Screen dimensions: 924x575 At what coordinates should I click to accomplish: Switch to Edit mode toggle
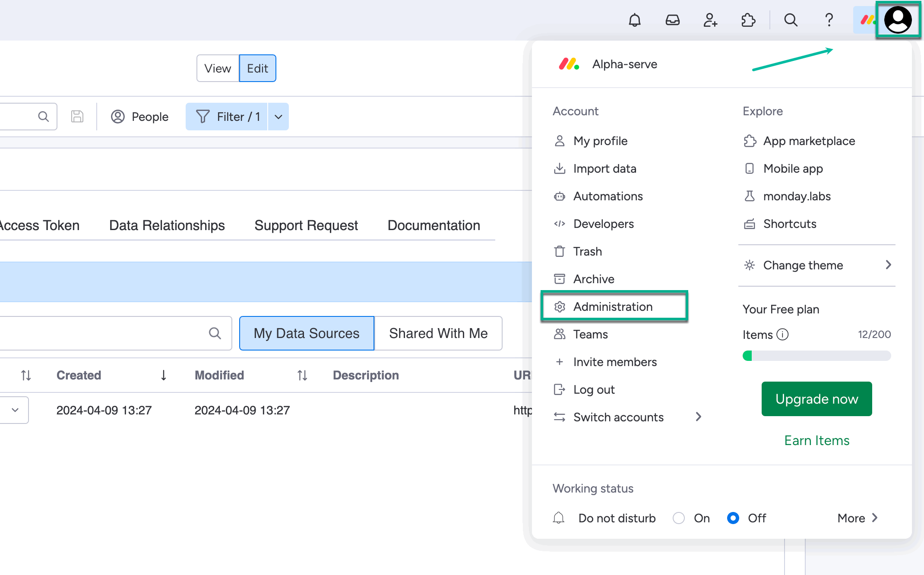tap(257, 68)
